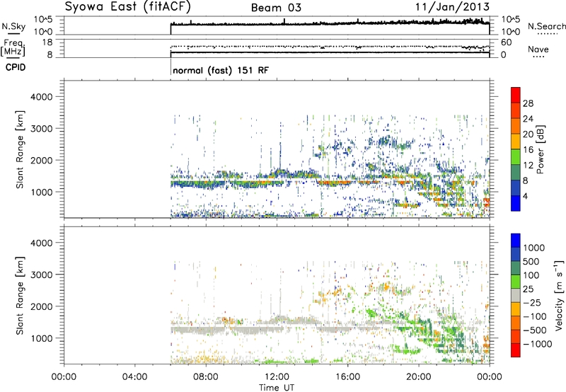Viewport: 566px width, 392px height.
Task: Click the '25' label on the Velocity colorbar
Action: point(528,289)
